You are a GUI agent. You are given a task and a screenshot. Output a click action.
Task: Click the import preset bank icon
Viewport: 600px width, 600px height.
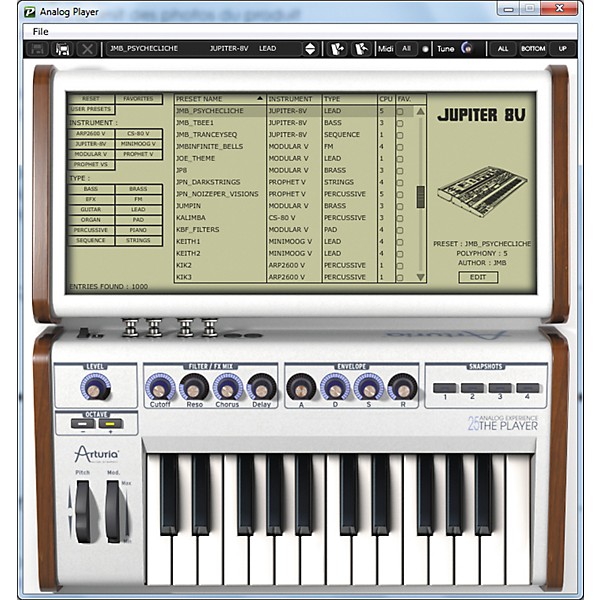tap(337, 49)
